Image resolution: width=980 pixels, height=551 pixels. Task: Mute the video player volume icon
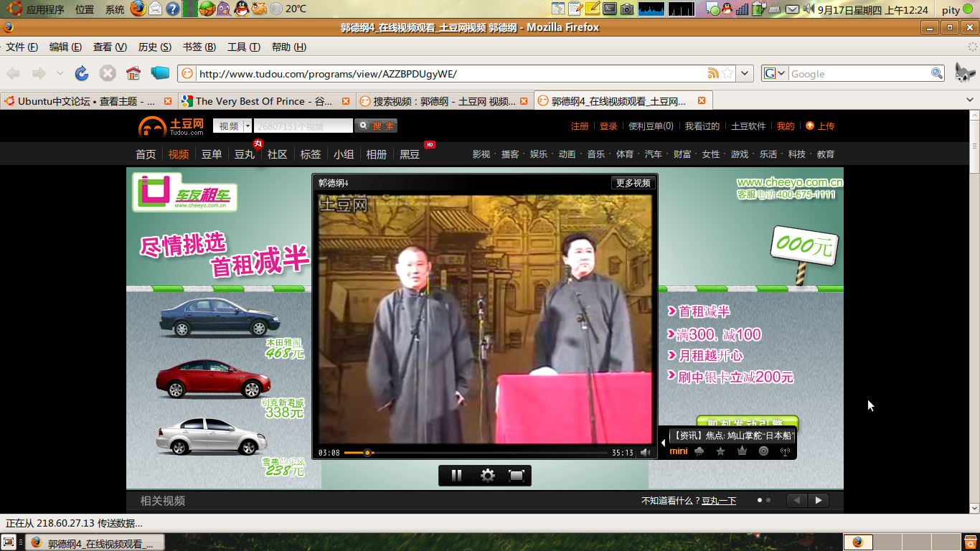[x=646, y=453]
